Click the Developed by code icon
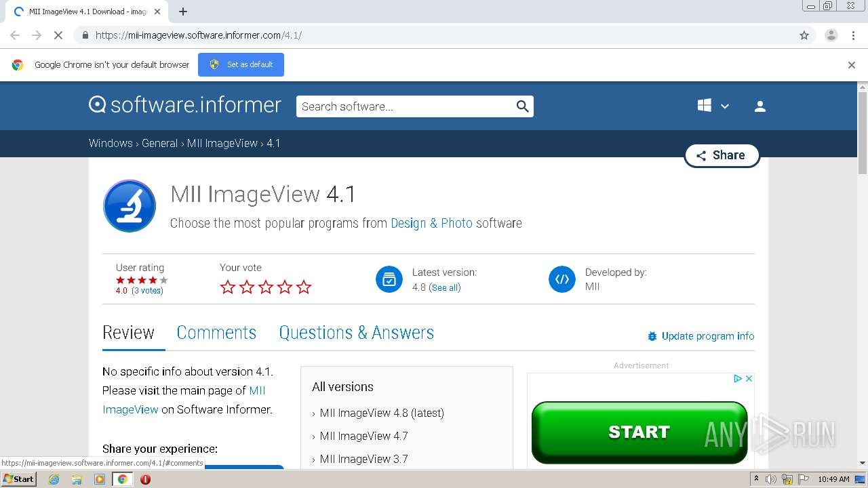868x488 pixels. click(562, 279)
